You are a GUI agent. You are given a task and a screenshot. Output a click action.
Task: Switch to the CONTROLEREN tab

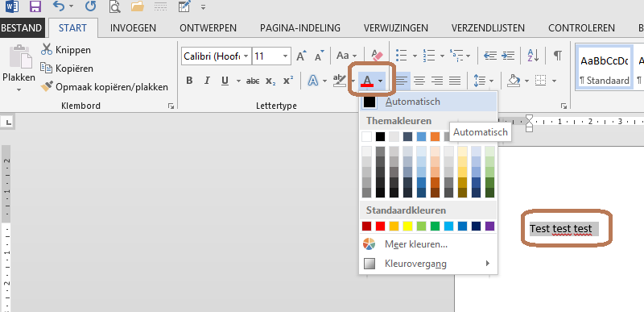581,28
